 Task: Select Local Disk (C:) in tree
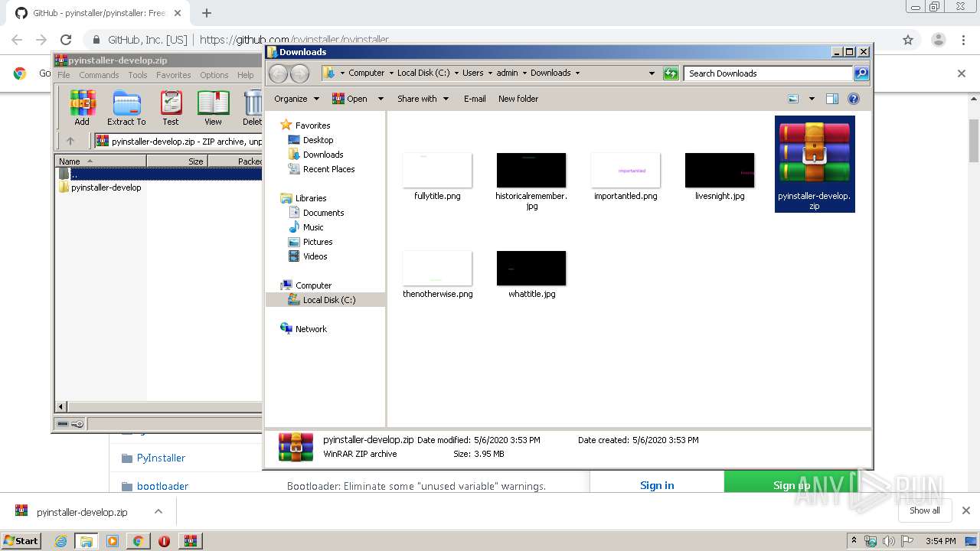pos(328,300)
